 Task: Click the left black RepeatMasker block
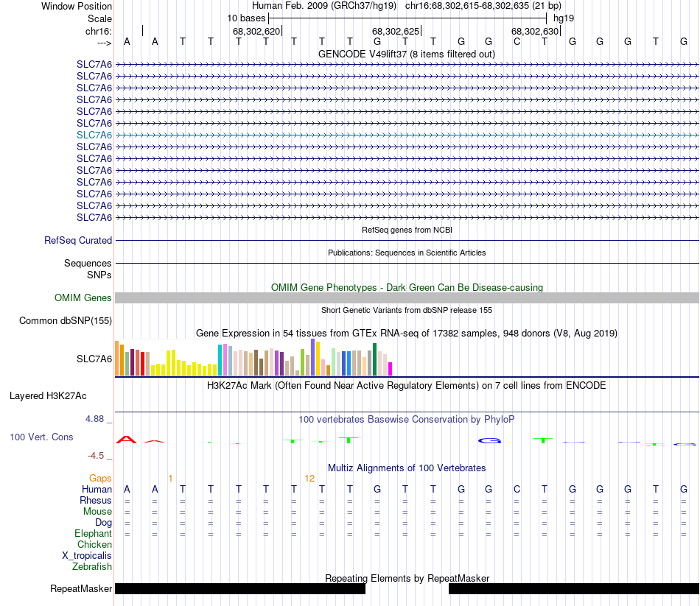pos(240,588)
